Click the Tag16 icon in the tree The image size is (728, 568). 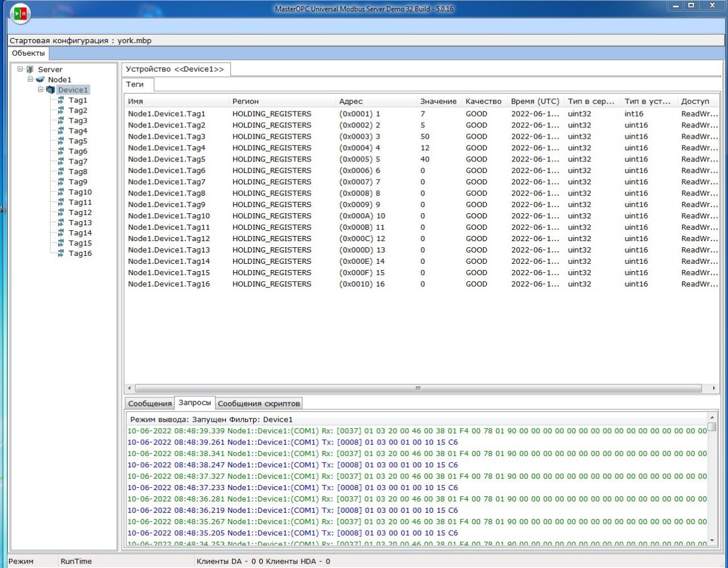point(61,254)
